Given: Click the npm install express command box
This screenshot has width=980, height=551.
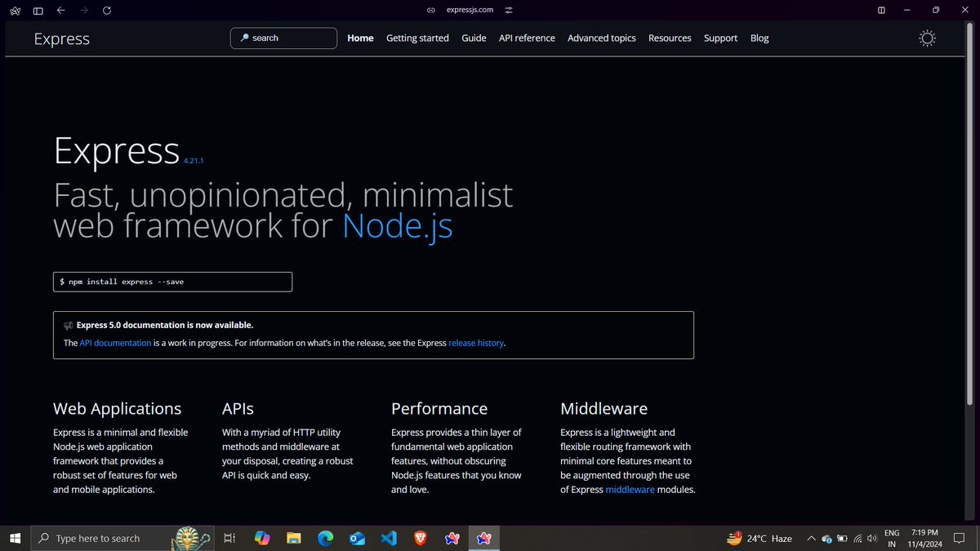Looking at the screenshot, I should (x=172, y=282).
